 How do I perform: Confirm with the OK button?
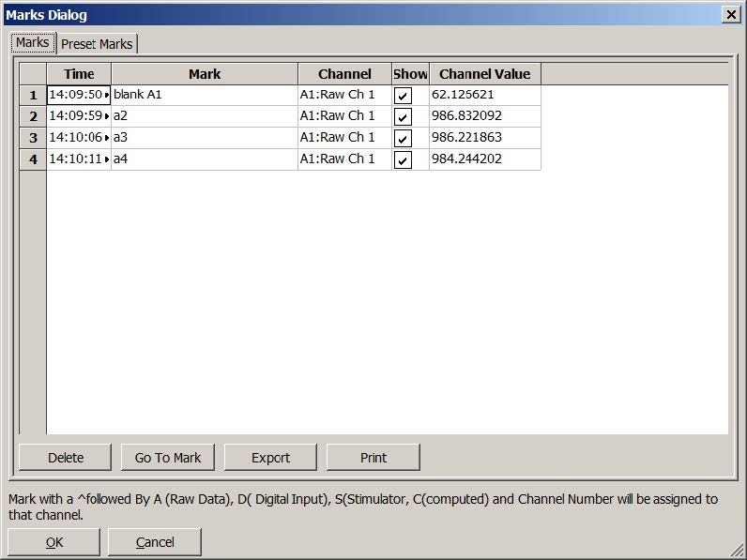pyautogui.click(x=54, y=542)
